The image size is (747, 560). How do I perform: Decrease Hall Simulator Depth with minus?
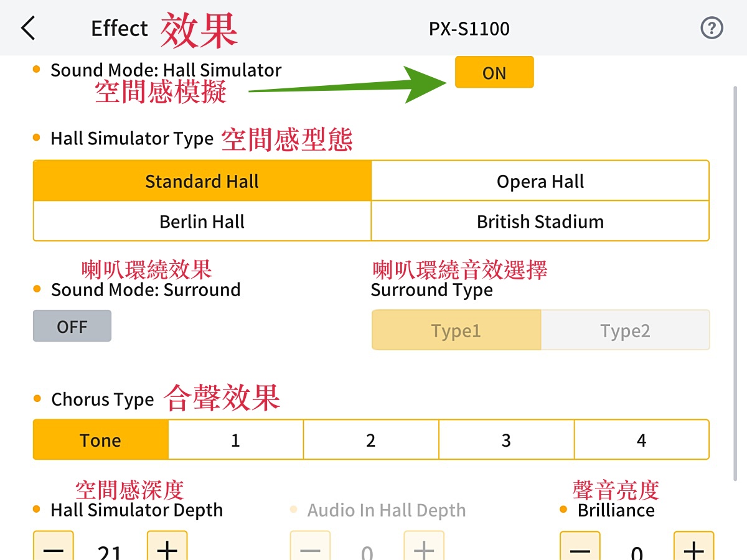point(54,548)
